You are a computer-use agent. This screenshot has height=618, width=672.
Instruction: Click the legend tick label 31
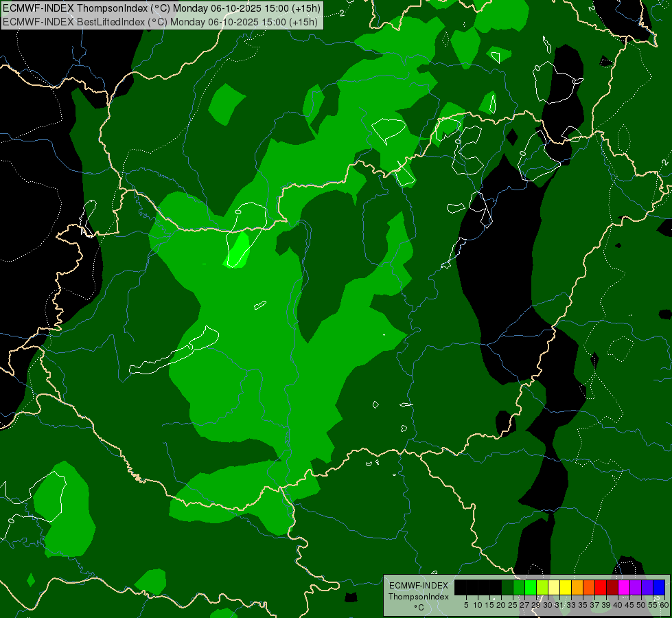559,605
